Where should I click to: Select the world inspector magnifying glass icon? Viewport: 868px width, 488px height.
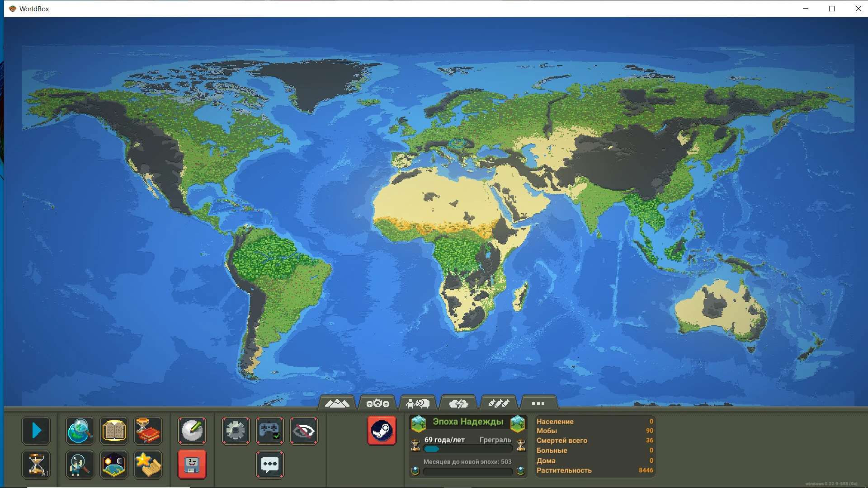[x=80, y=431]
